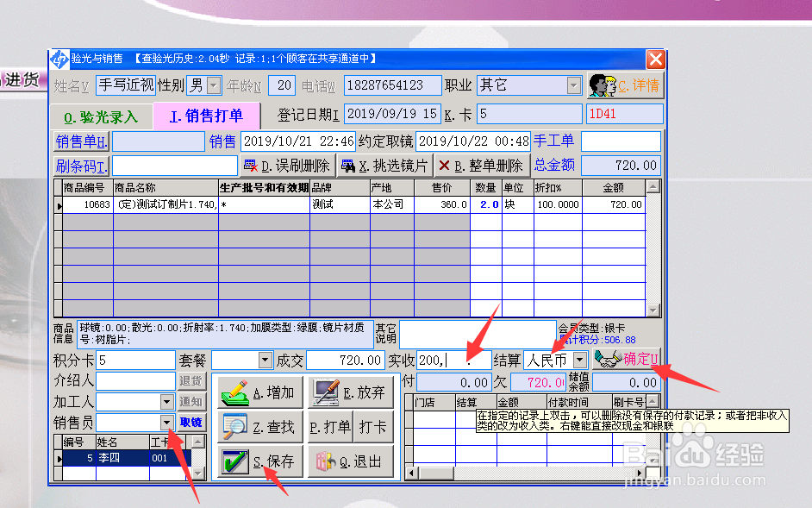The width and height of the screenshot is (812, 508).
Task: Open the 加工人 processor dropdown
Action: [166, 402]
